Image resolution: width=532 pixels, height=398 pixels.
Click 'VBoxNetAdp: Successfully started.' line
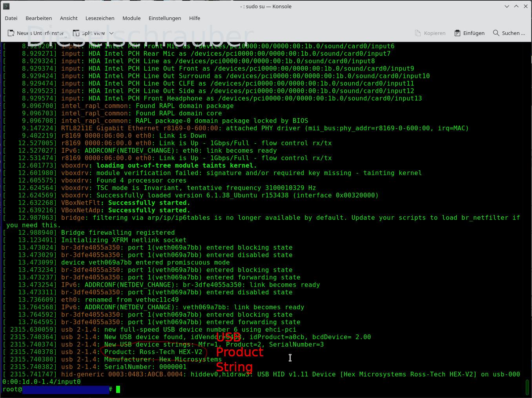pos(126,210)
